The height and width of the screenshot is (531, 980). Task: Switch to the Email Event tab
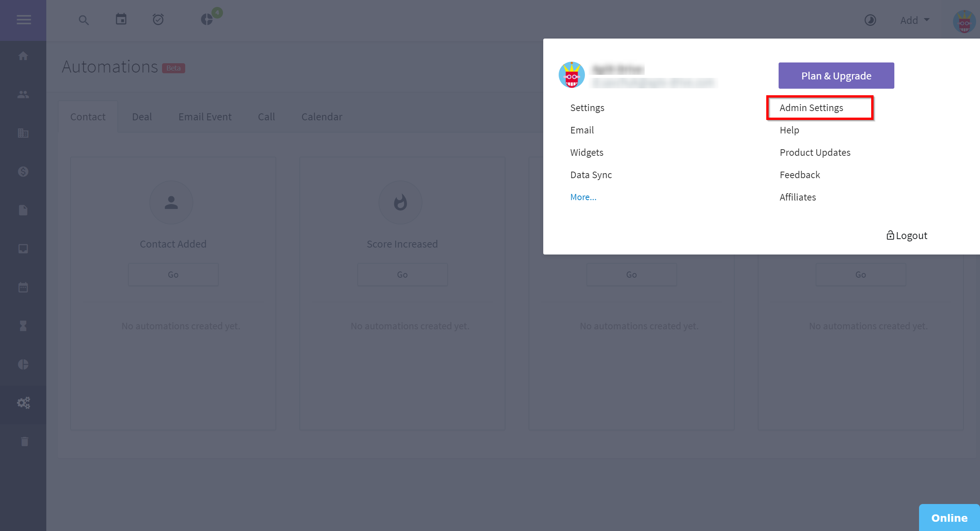click(205, 116)
